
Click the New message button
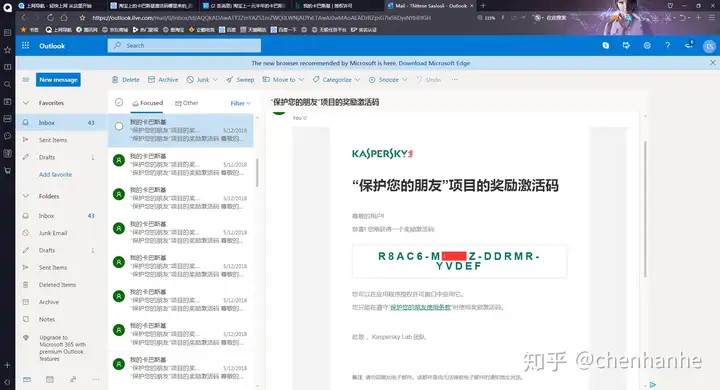[x=58, y=79]
